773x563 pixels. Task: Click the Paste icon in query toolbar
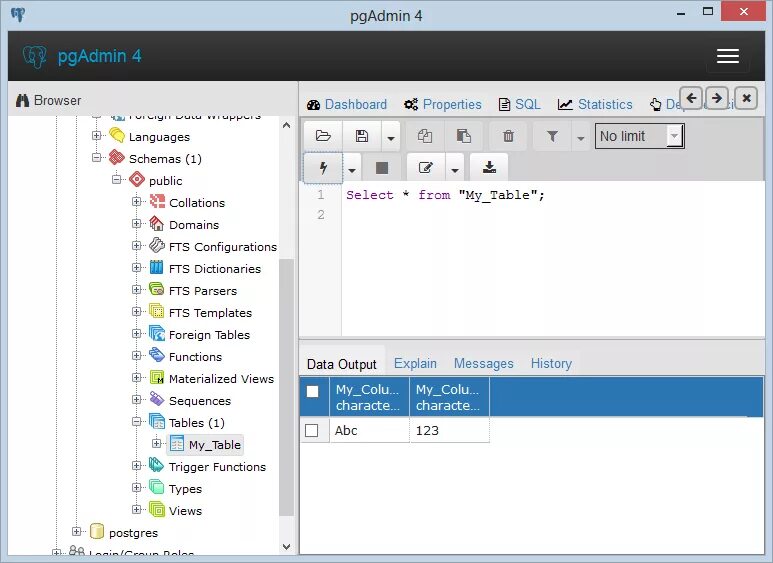click(x=463, y=136)
